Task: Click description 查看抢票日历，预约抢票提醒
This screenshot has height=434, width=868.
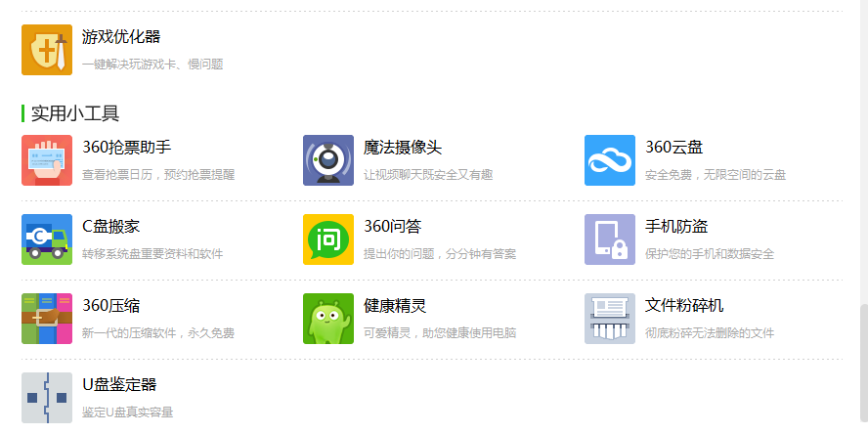Action: 158,175
